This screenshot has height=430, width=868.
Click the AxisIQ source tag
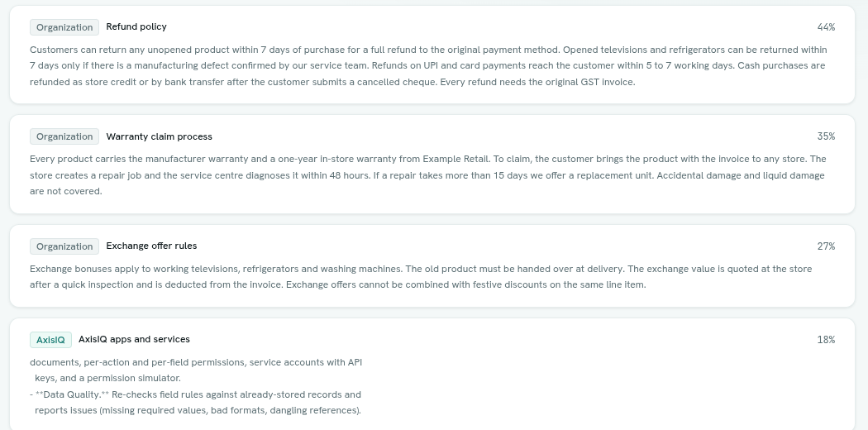click(50, 340)
